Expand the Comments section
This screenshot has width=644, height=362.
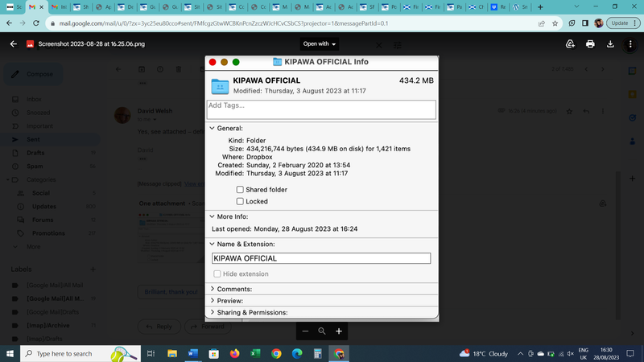pyautogui.click(x=212, y=289)
